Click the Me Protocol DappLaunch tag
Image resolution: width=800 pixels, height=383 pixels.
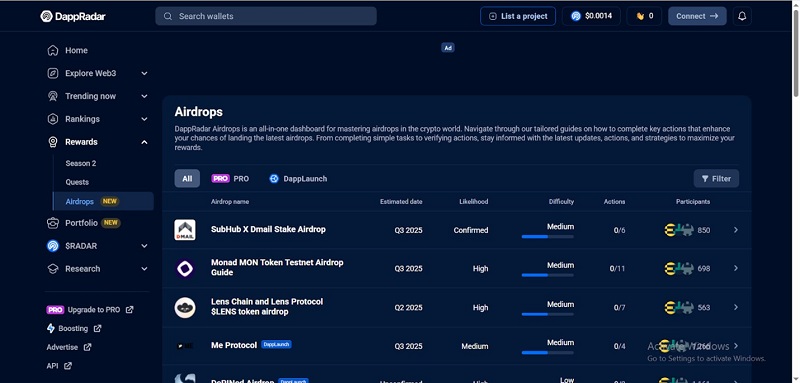pos(276,345)
